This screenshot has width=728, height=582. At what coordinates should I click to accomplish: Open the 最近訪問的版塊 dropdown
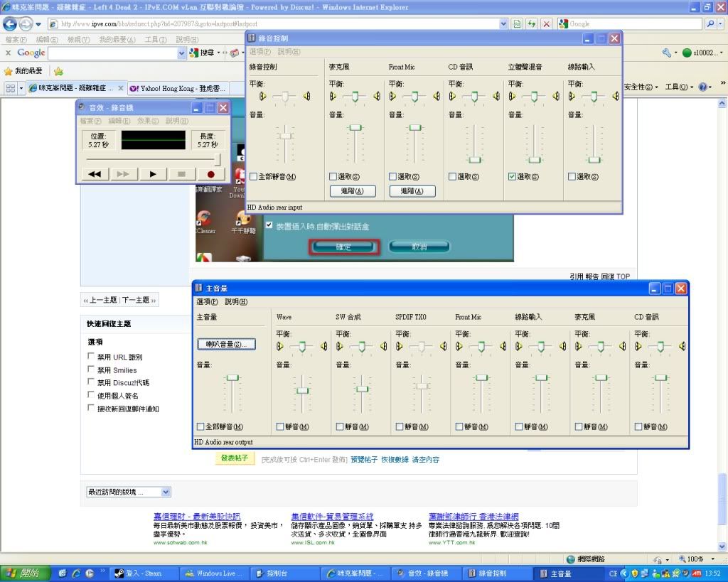coord(166,492)
